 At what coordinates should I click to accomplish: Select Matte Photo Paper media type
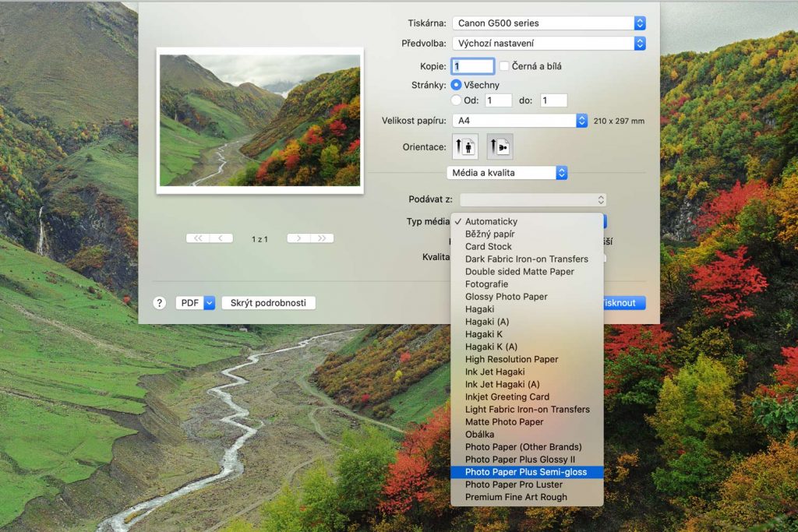[x=504, y=422]
